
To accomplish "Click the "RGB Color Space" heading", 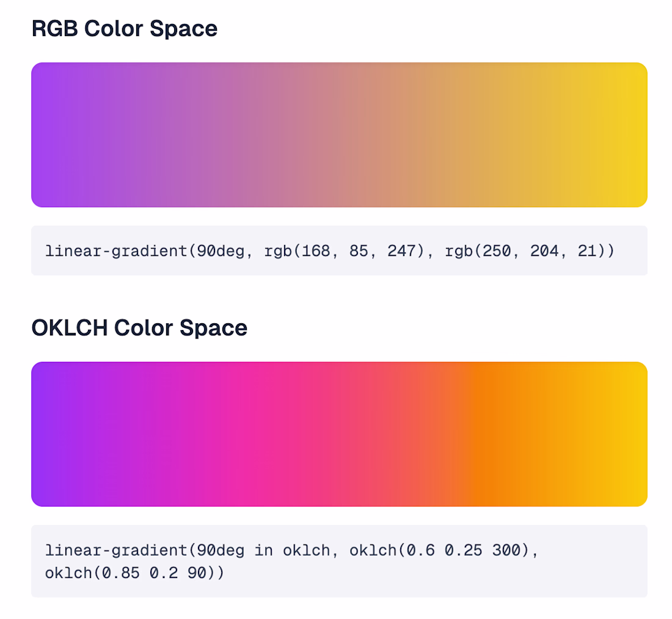I will coord(124,29).
